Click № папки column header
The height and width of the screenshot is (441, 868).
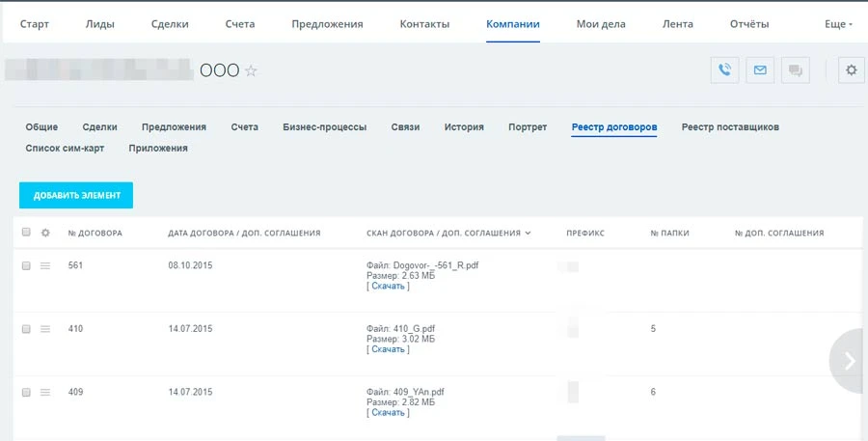[670, 234]
